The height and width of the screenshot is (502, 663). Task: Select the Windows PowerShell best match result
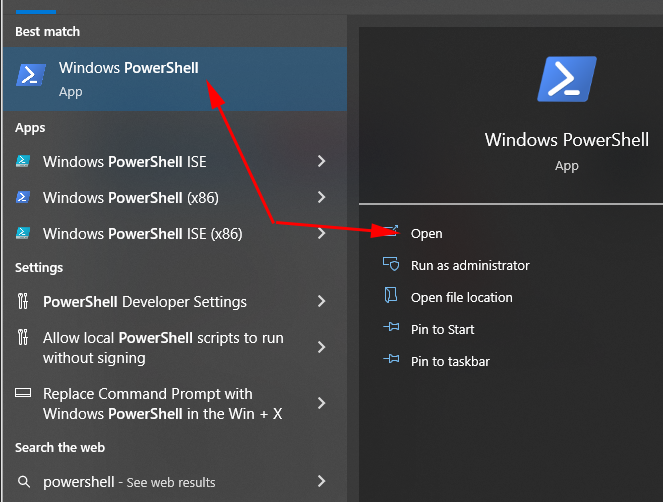point(175,79)
